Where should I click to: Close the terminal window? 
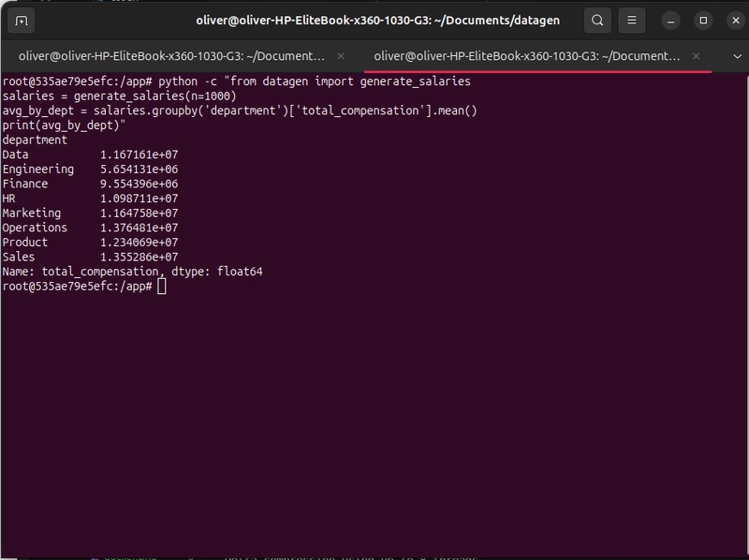click(731, 21)
